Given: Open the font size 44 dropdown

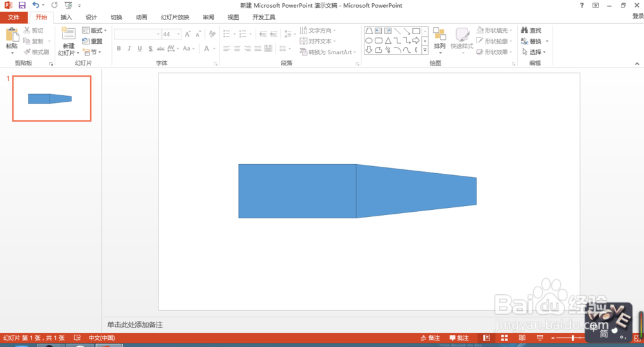Looking at the screenshot, I should point(178,34).
